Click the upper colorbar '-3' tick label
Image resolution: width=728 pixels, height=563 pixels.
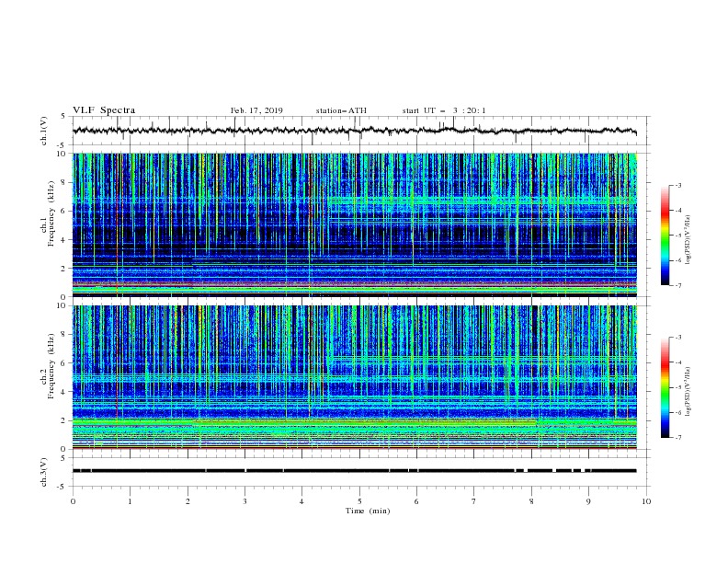[x=677, y=185]
